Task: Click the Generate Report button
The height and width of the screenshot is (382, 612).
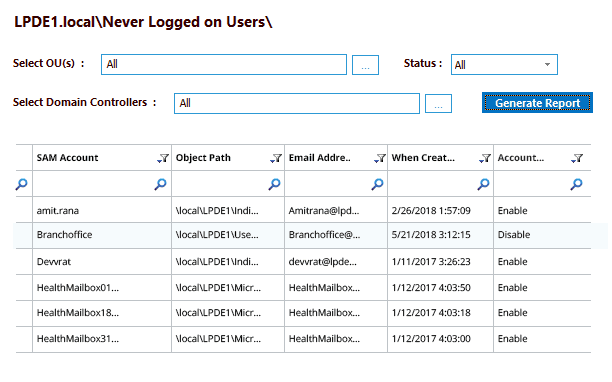Action: point(537,103)
